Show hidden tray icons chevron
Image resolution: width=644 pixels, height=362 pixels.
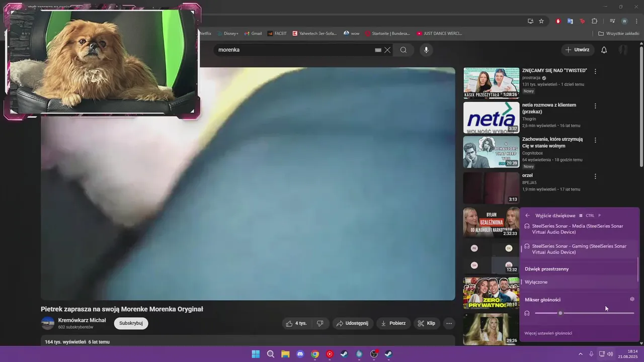click(x=580, y=354)
